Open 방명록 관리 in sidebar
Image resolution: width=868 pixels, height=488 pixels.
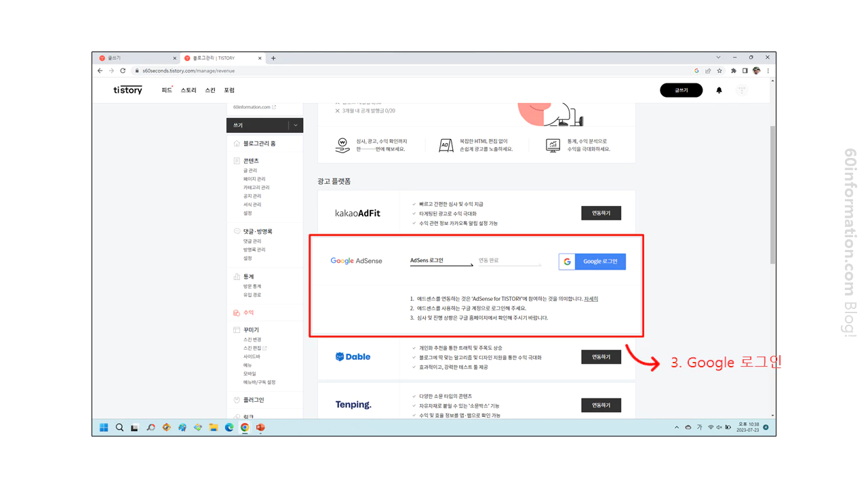coord(254,249)
